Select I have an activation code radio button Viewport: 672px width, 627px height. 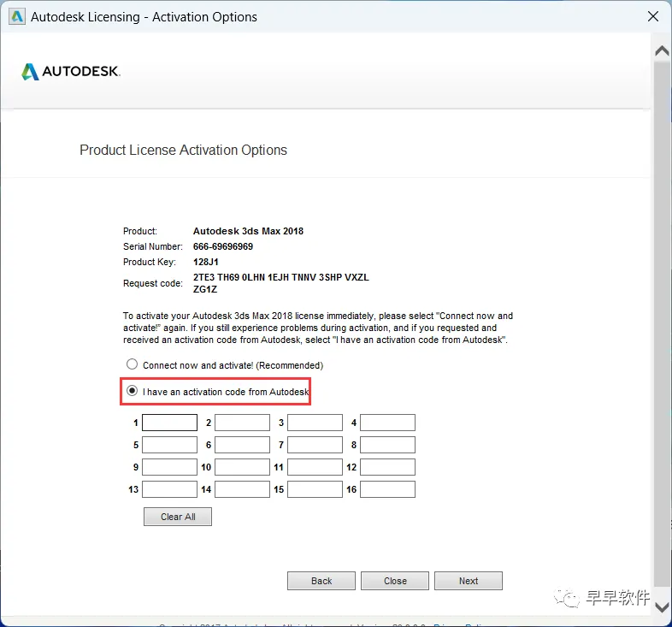[132, 391]
